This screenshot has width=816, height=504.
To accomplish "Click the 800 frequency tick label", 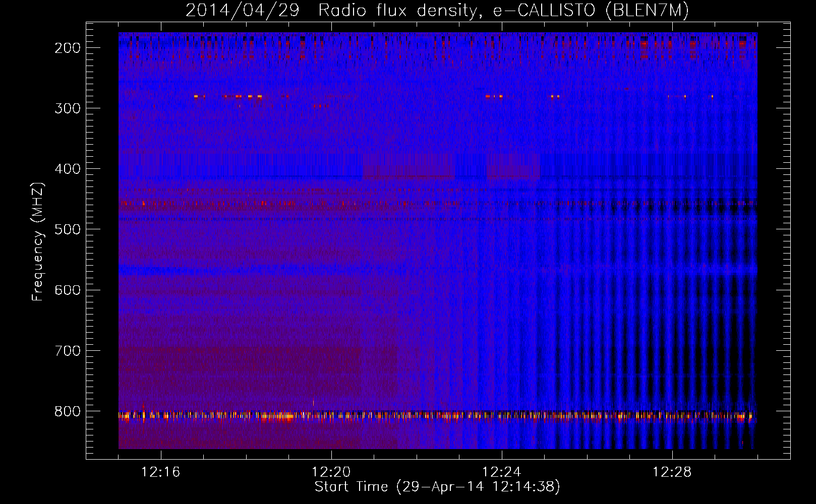I will point(68,411).
